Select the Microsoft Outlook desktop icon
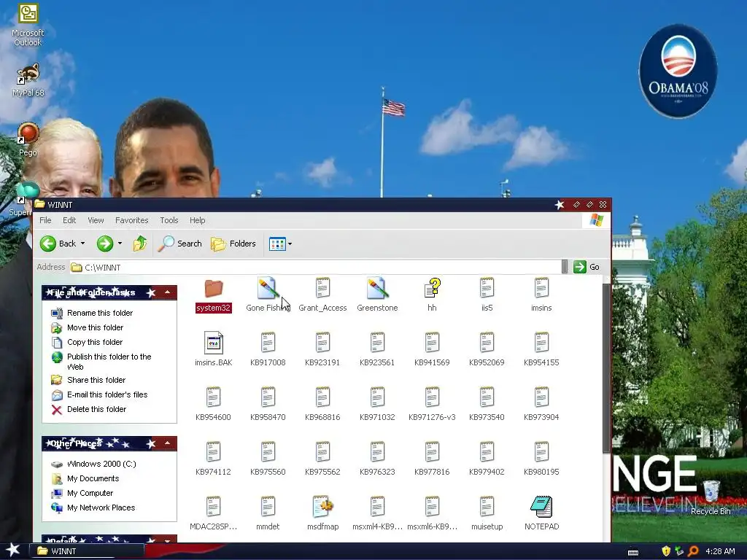The height and width of the screenshot is (560, 747). (x=28, y=26)
